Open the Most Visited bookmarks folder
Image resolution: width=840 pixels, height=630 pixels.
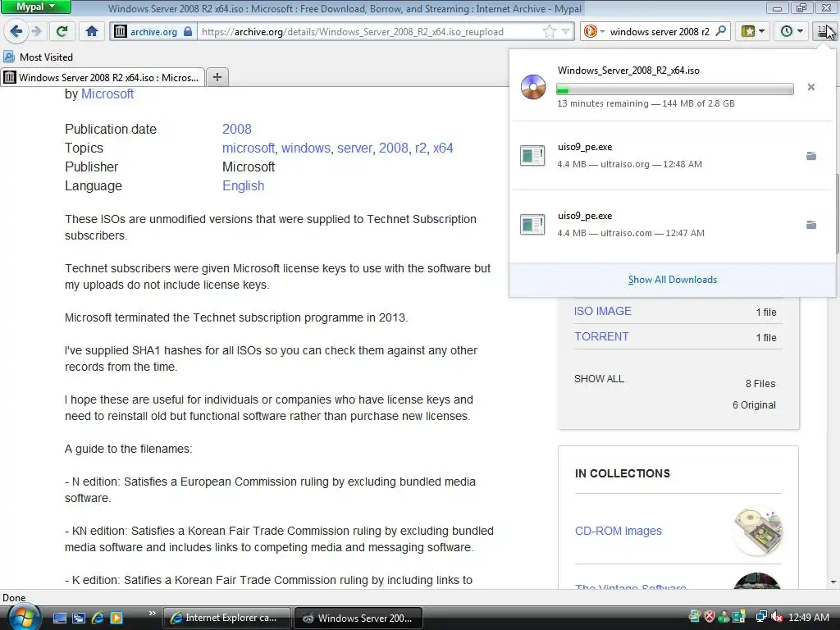coord(39,57)
